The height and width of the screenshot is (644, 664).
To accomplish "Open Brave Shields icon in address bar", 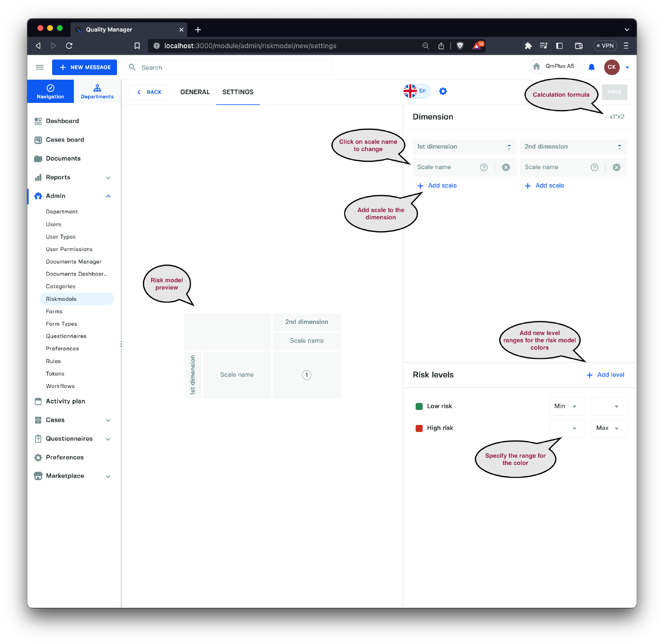I will pos(460,46).
